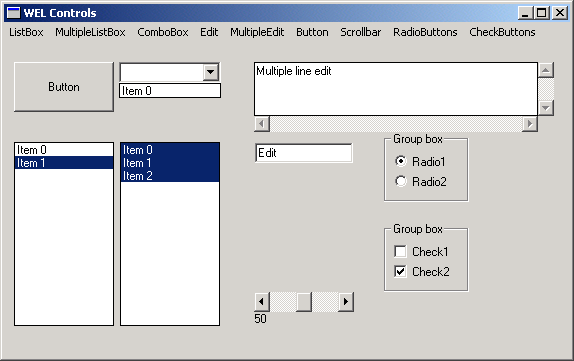574x361 pixels.
Task: Open the RadioButtons menu
Action: click(425, 32)
